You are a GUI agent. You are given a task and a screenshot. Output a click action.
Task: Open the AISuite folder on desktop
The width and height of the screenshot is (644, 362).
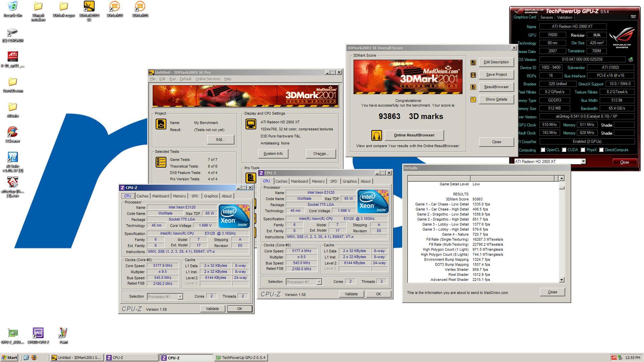(x=13, y=110)
